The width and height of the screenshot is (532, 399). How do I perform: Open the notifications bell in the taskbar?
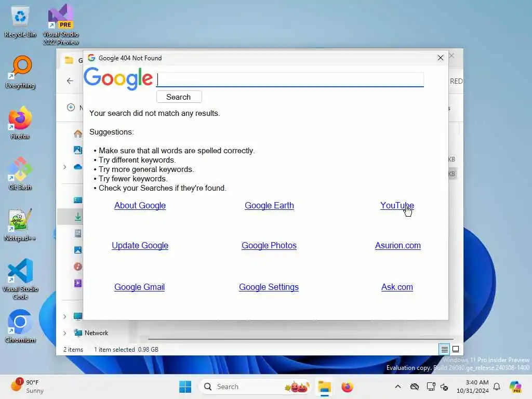[497, 387]
